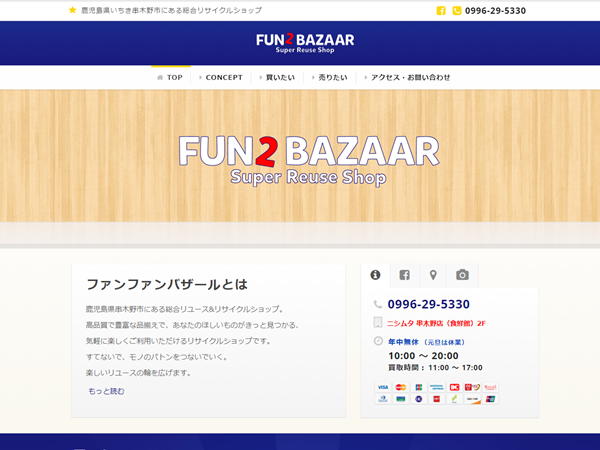Viewport: 600px width, 450px height.
Task: Click the 年中無休 text
Action: click(403, 342)
